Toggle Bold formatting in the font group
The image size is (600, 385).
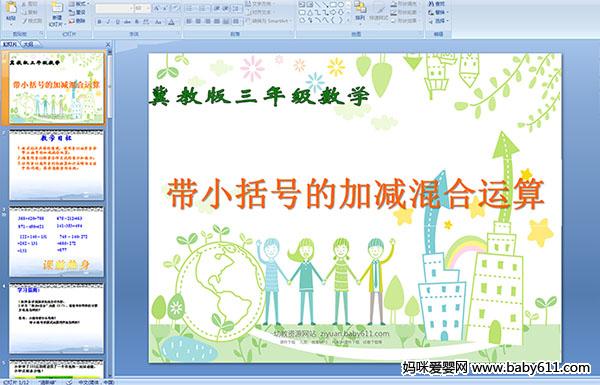(x=99, y=22)
